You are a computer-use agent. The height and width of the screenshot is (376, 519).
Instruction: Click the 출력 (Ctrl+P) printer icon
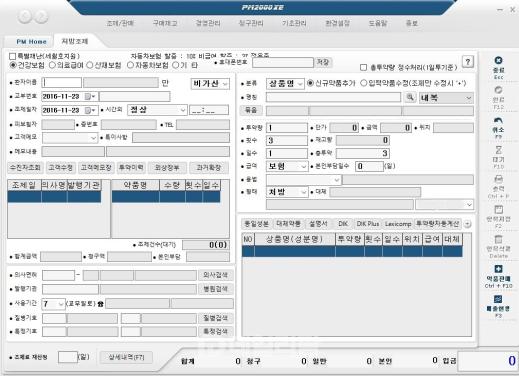point(498,179)
